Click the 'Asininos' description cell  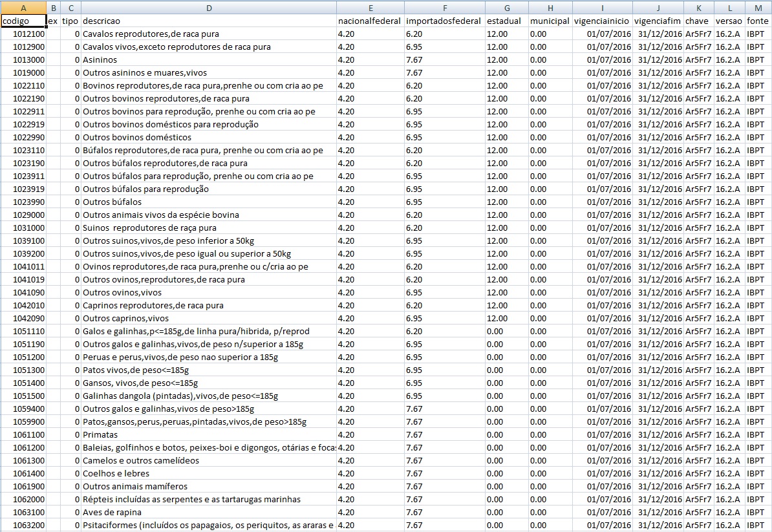tap(208, 59)
